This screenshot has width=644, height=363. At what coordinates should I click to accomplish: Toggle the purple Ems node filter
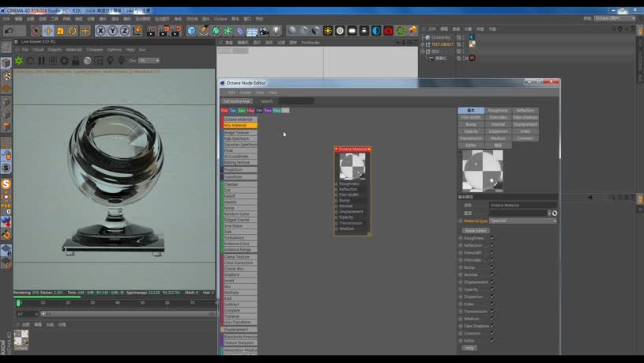click(268, 110)
